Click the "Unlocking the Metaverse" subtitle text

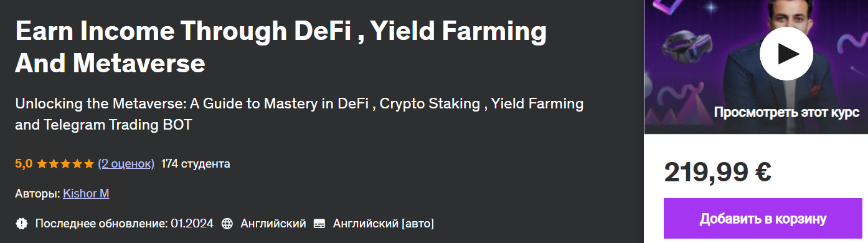[300, 114]
